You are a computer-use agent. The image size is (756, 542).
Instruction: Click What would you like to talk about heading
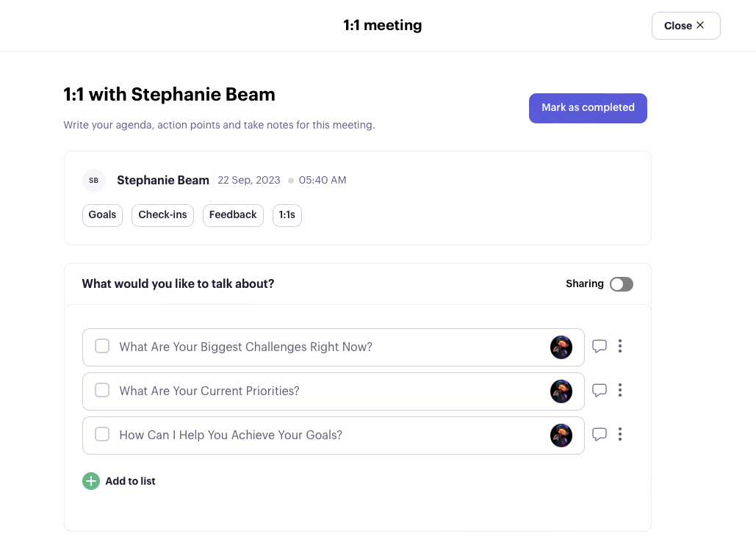(178, 283)
